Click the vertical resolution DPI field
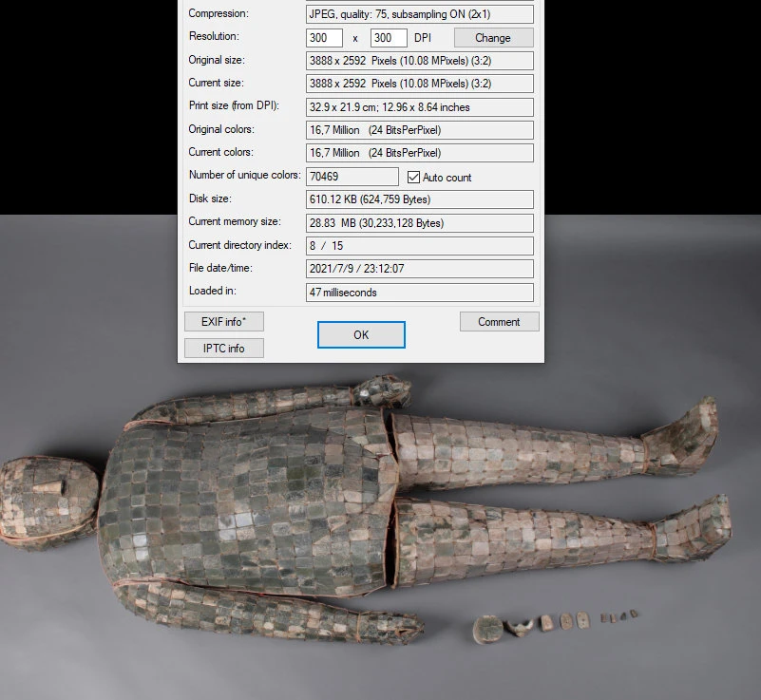Viewport: 761px width, 700px height. [389, 38]
